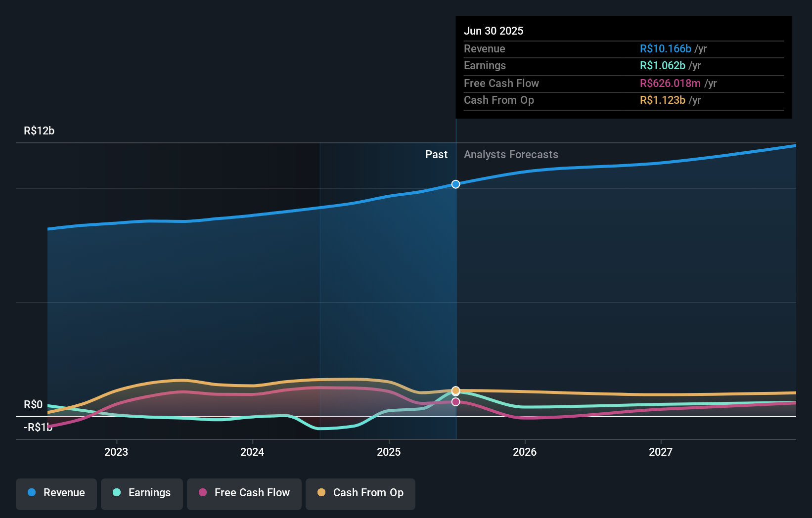Toggle the Cash From Op series visibility
Viewport: 812px width, 518px height.
point(361,493)
